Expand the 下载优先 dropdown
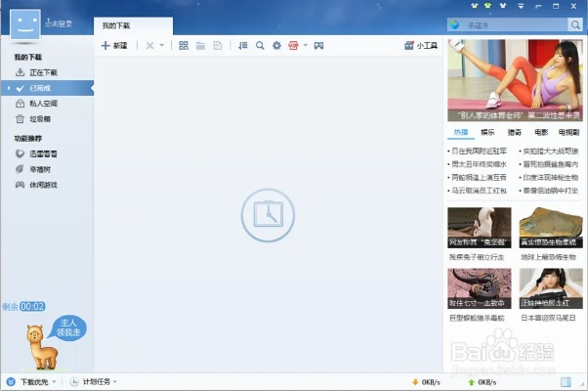Viewport: 588px width, 391px height. click(54, 381)
